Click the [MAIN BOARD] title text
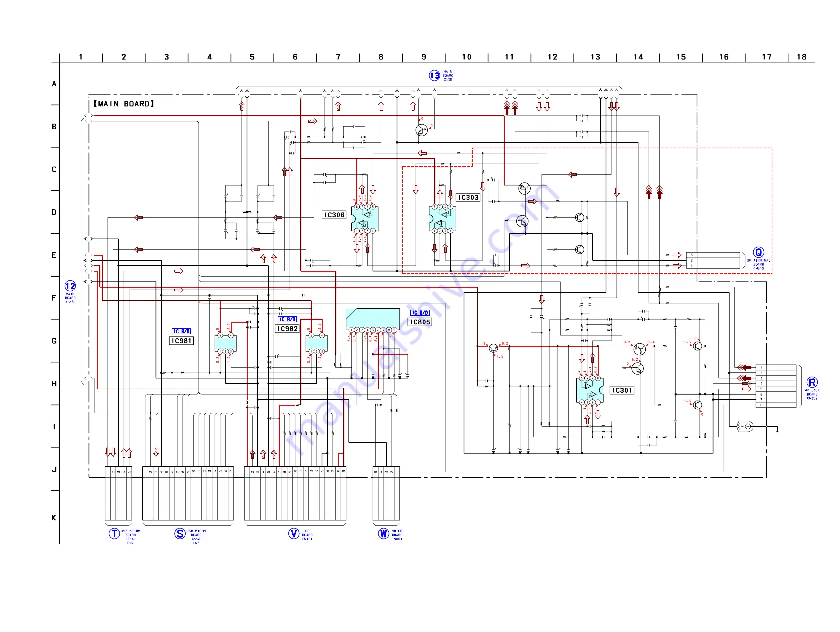Screen dimensions: 840x632 [124, 104]
